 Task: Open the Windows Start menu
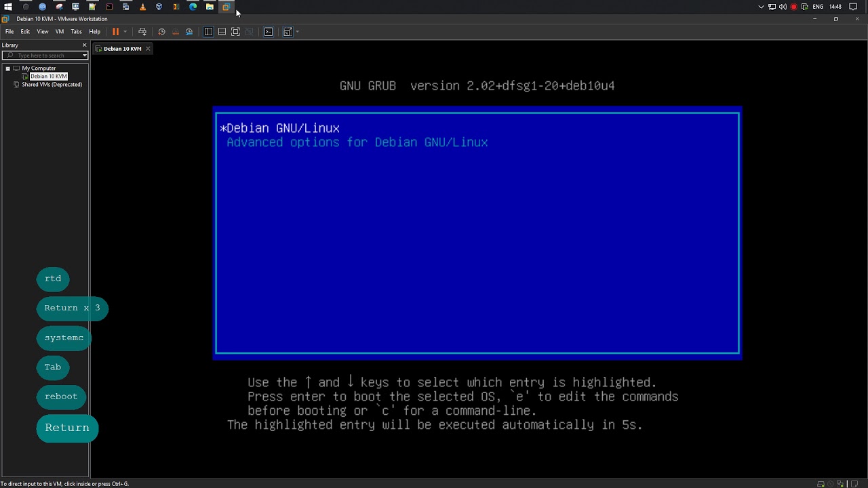point(8,7)
